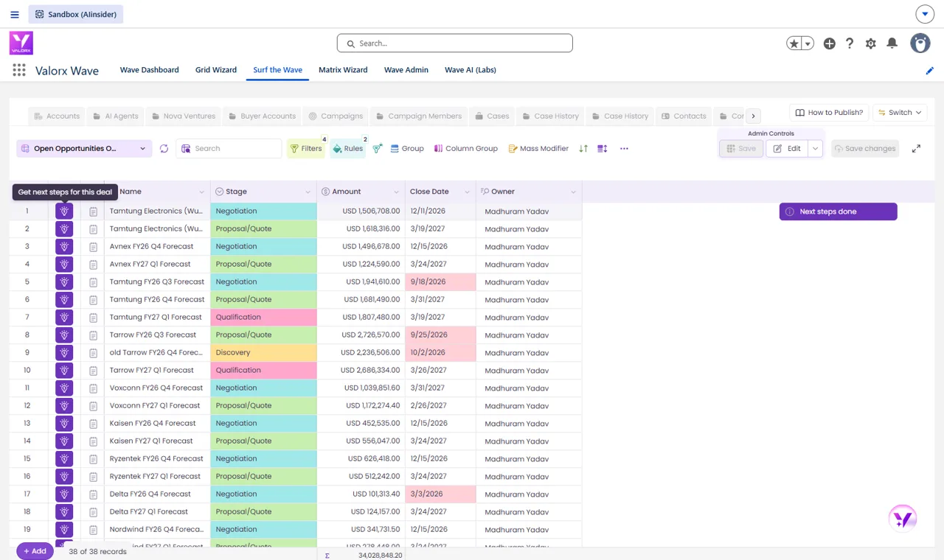Open the help question mark icon
The height and width of the screenshot is (560, 944).
click(x=850, y=43)
